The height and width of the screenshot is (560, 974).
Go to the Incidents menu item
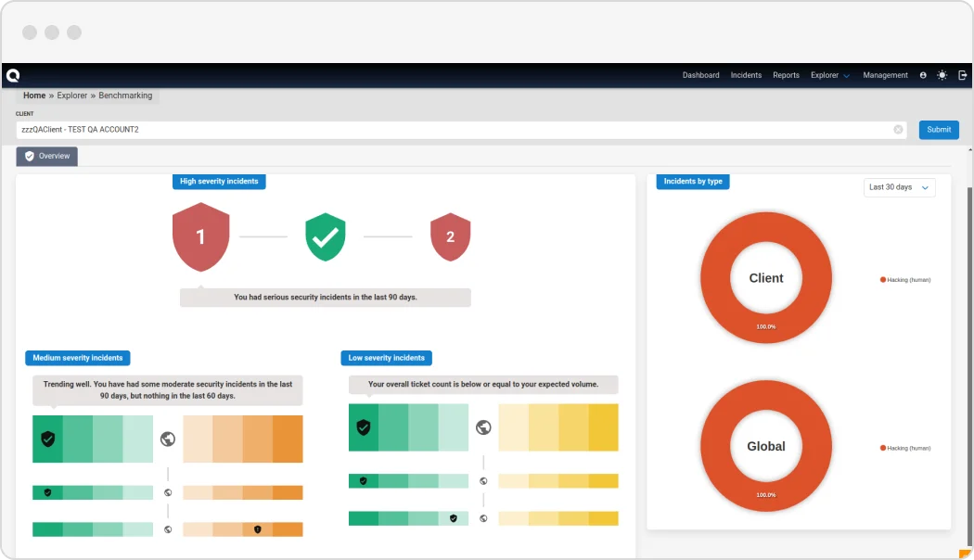(746, 75)
